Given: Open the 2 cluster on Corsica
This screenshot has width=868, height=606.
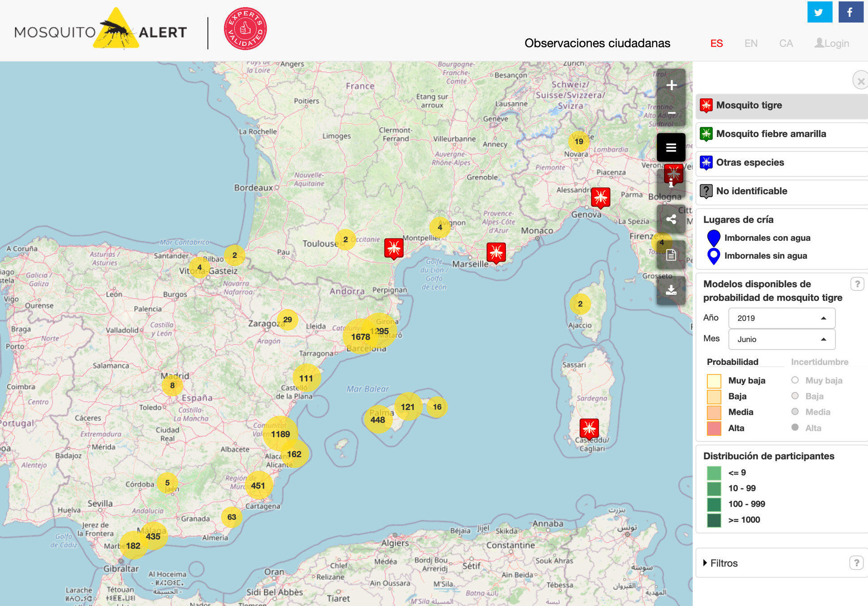Looking at the screenshot, I should 580,304.
